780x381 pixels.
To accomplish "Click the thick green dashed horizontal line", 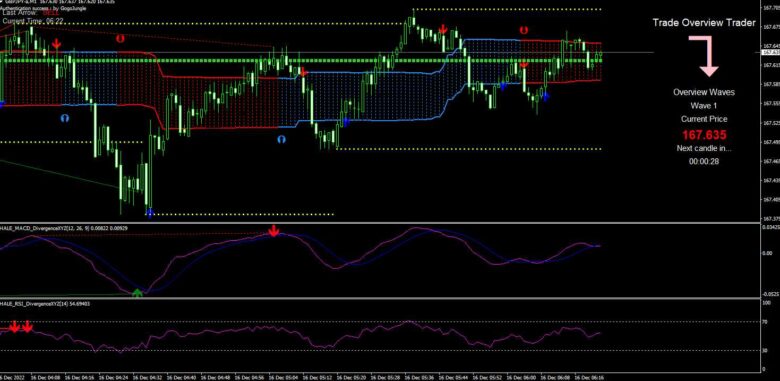I will (x=301, y=60).
